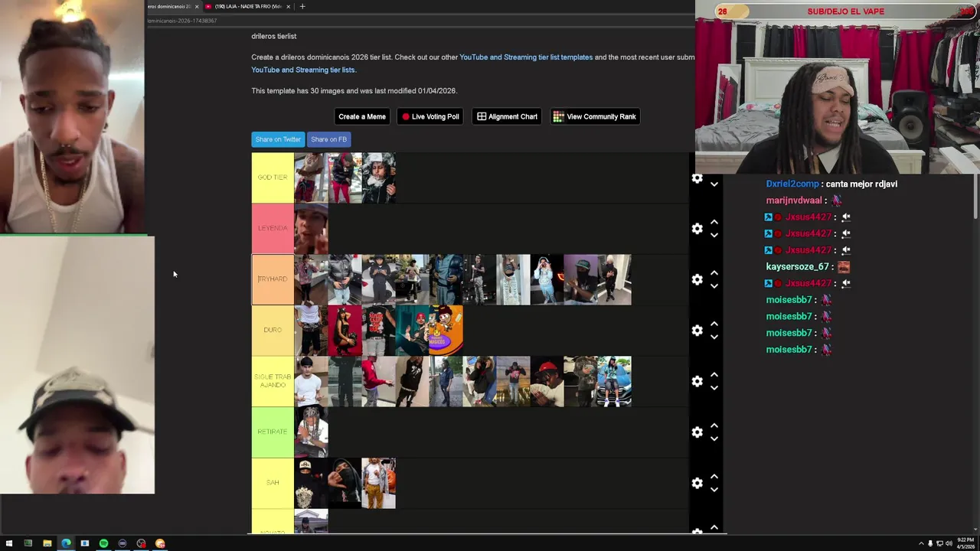The image size is (980, 551).
Task: Pick the only thumbnail in RETIRATE row
Action: pyautogui.click(x=311, y=432)
